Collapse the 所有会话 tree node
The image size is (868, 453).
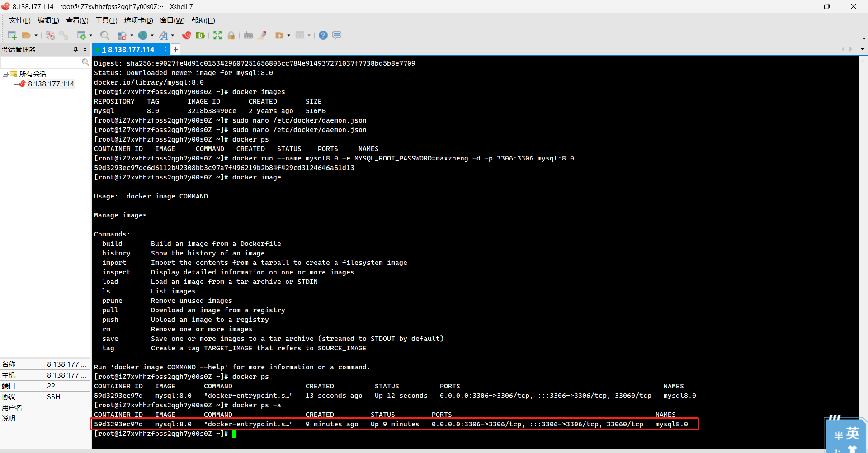click(5, 74)
